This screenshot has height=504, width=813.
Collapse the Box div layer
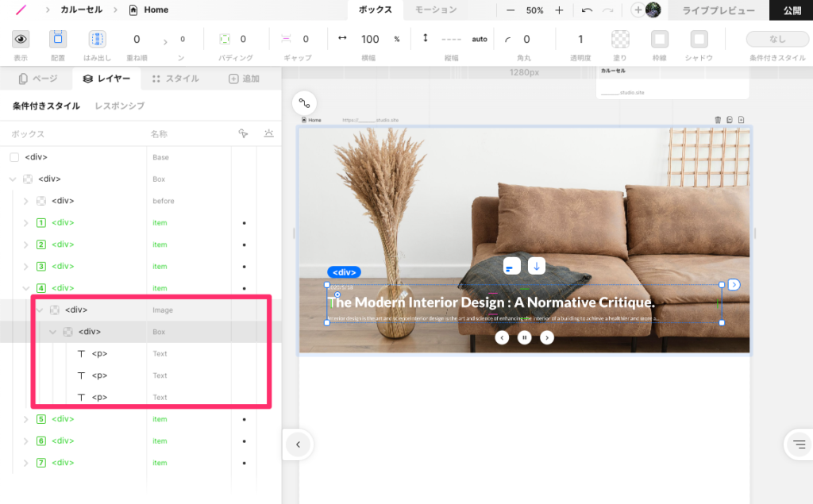point(13,179)
